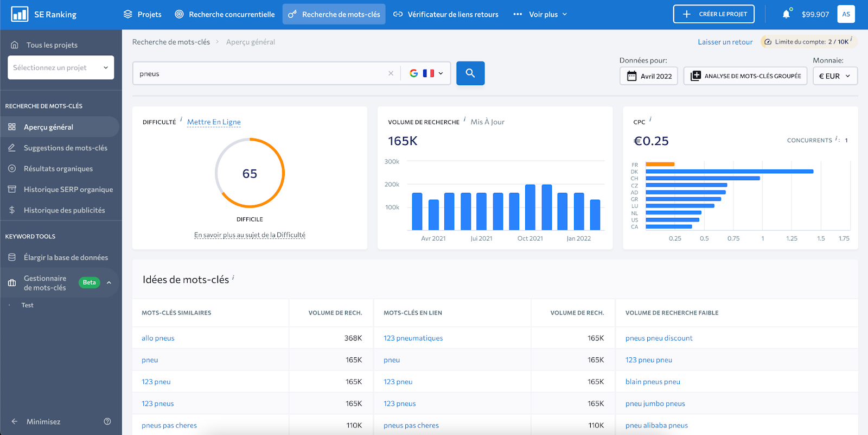Open the Avril 2022 date selector
The height and width of the screenshot is (435, 868).
coord(649,76)
